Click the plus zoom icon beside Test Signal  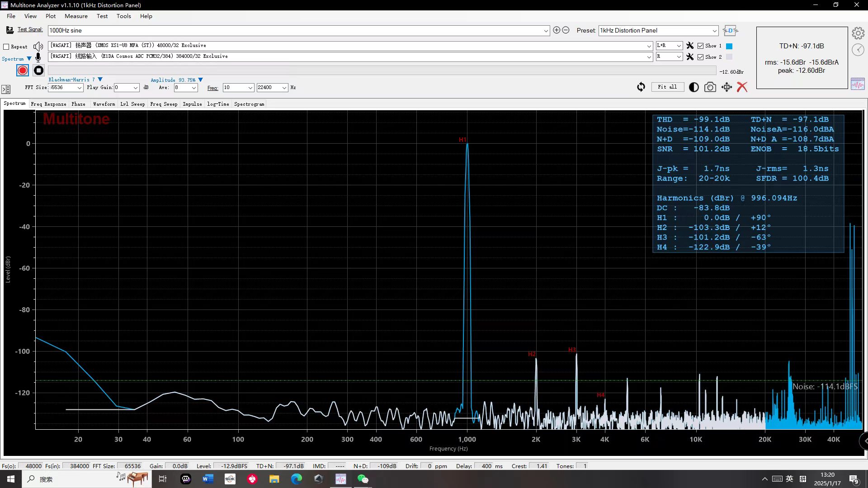click(557, 30)
